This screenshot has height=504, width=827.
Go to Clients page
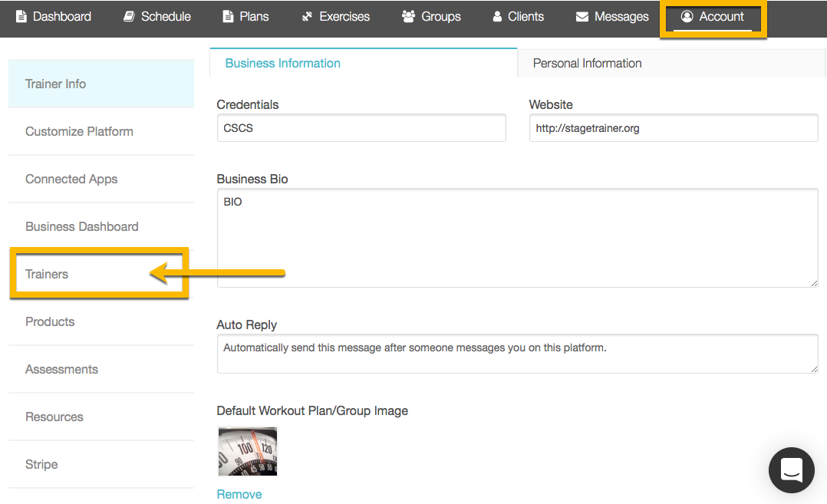pyautogui.click(x=518, y=17)
